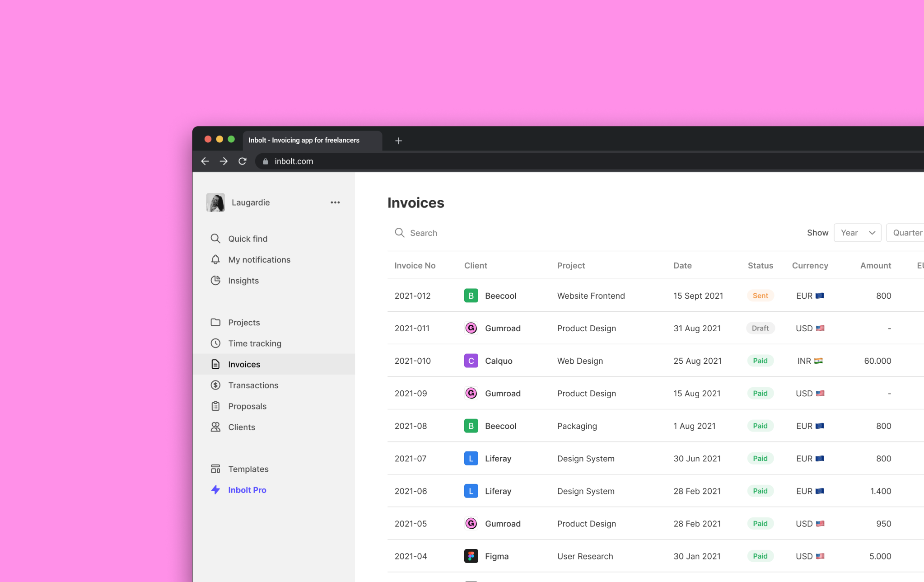Click the search magnifier icon above the table
Viewport: 924px width, 582px height.
400,233
